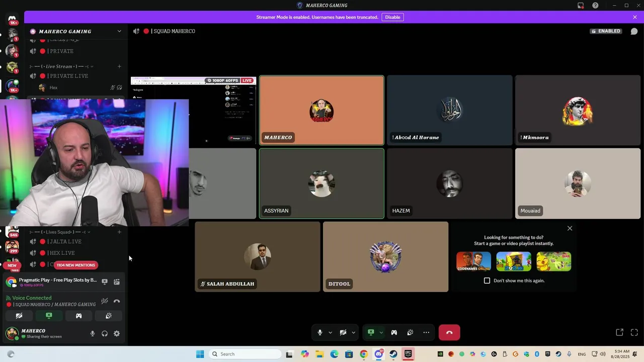644x362 pixels.
Task: Enter full screen call view
Action: (x=634, y=332)
